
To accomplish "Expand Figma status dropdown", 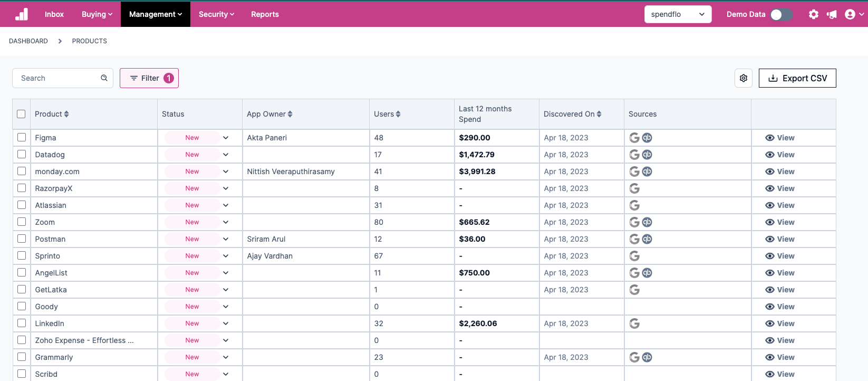I will pyautogui.click(x=226, y=138).
